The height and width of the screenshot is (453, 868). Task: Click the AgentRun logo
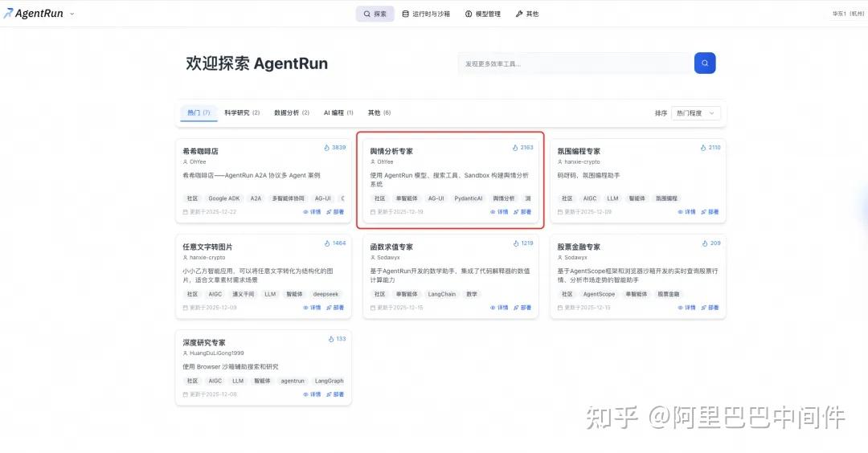[33, 14]
